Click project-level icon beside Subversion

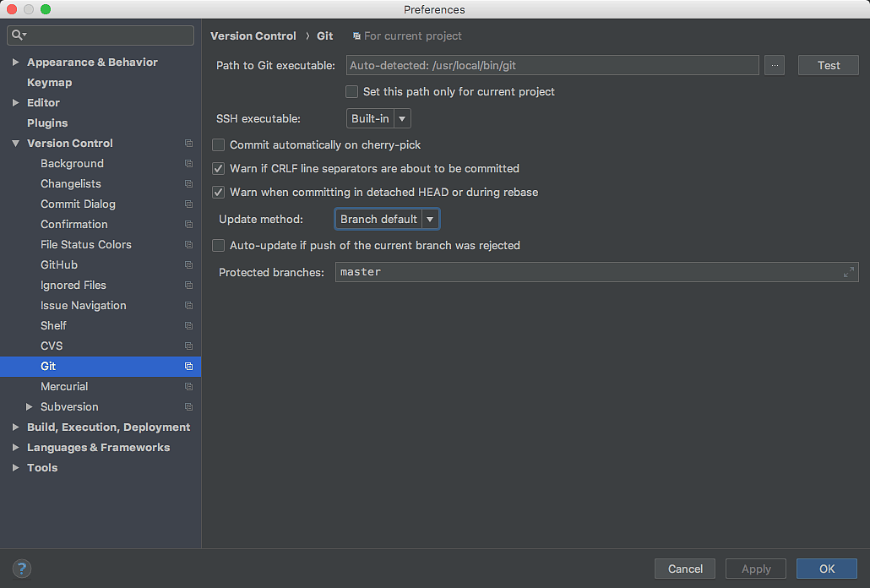188,407
